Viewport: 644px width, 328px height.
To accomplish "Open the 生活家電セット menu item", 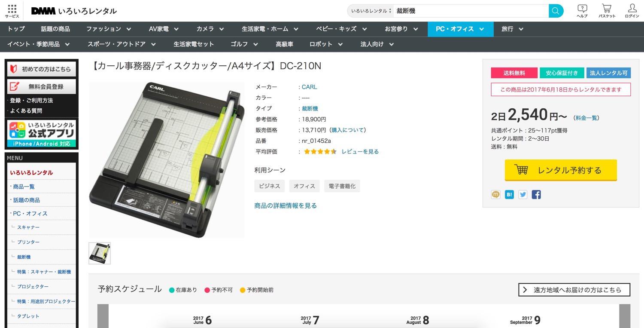I will coord(193,44).
